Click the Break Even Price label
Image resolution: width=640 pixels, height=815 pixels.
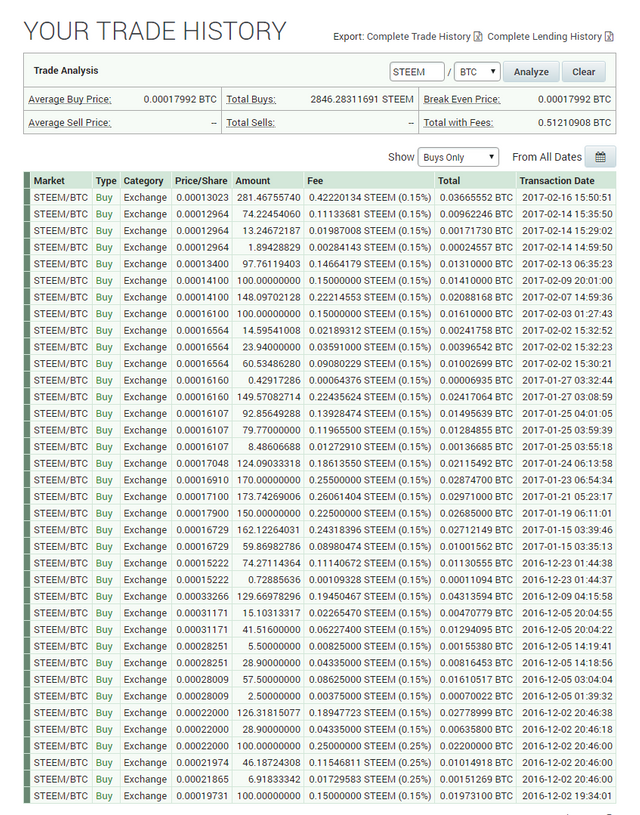tap(462, 99)
